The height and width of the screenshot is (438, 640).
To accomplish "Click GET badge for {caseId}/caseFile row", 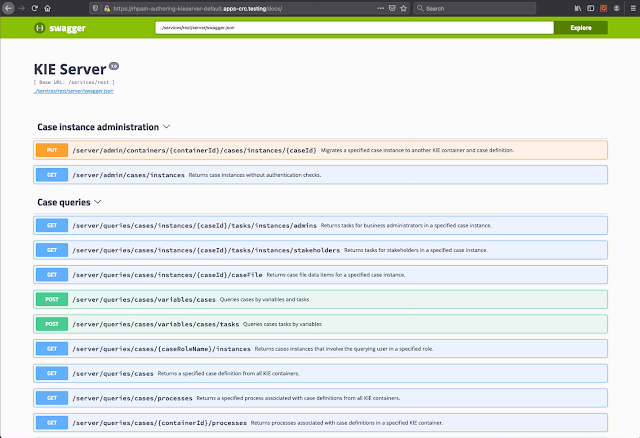I will click(x=52, y=275).
